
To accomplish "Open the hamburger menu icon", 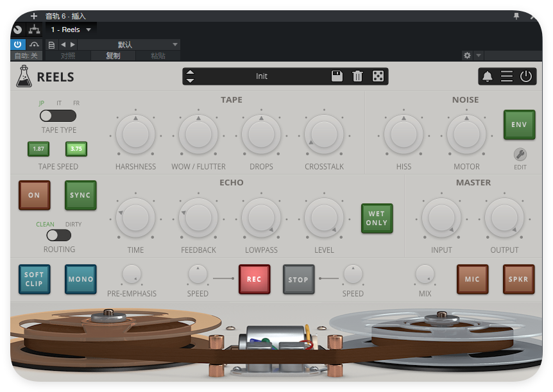I will (x=507, y=76).
